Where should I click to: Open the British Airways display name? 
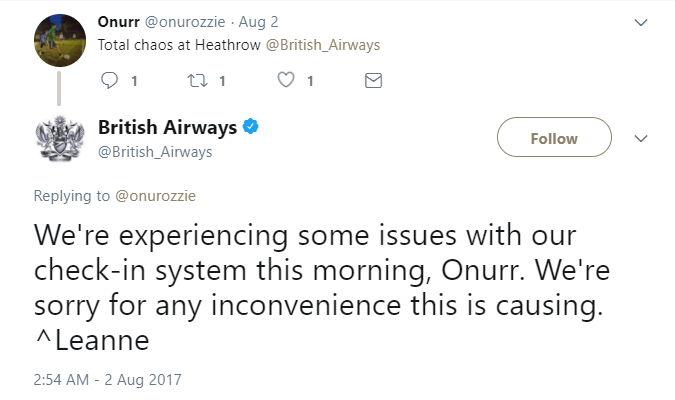tap(167, 127)
